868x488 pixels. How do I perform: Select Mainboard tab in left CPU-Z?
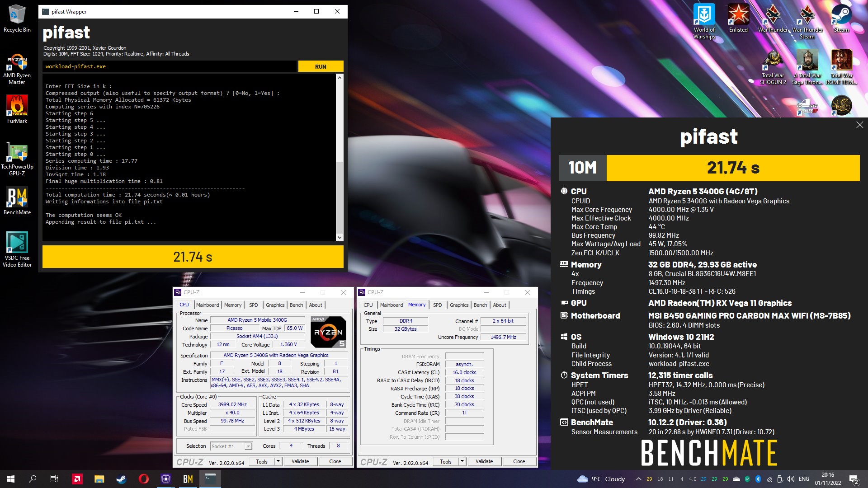tap(208, 305)
